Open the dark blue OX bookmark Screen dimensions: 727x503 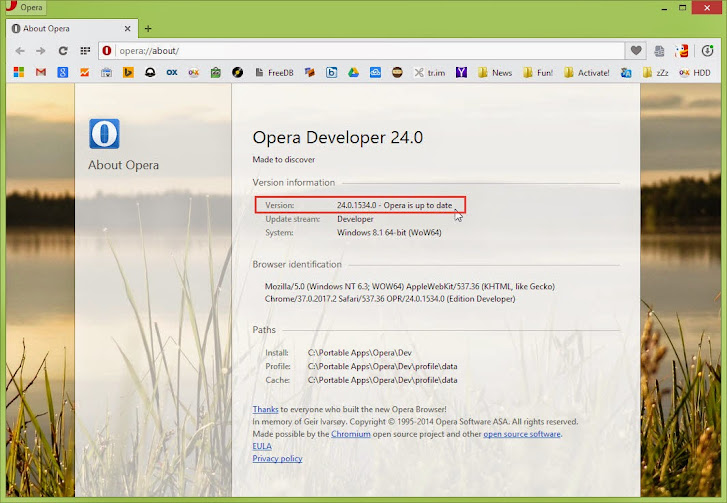pos(172,72)
